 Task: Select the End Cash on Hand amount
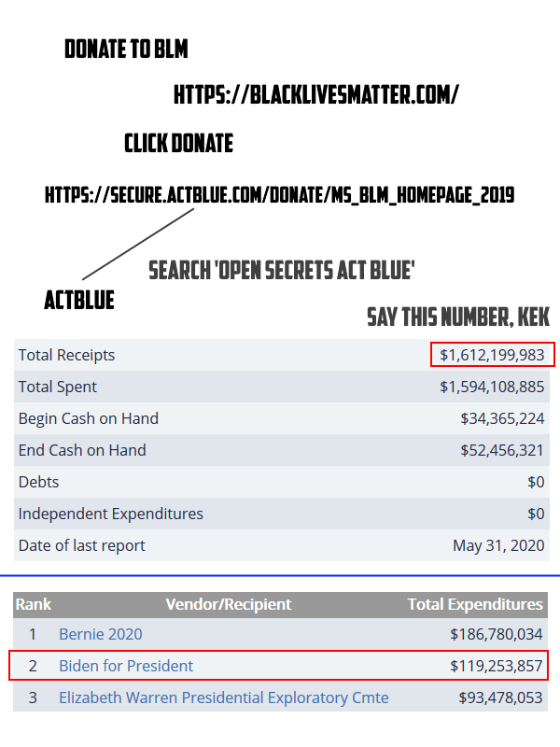tap(502, 450)
